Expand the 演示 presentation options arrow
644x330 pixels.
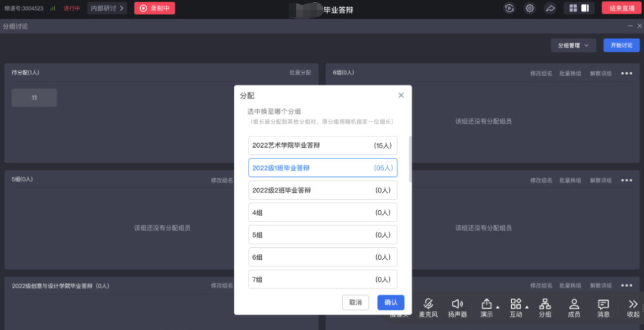498,307
